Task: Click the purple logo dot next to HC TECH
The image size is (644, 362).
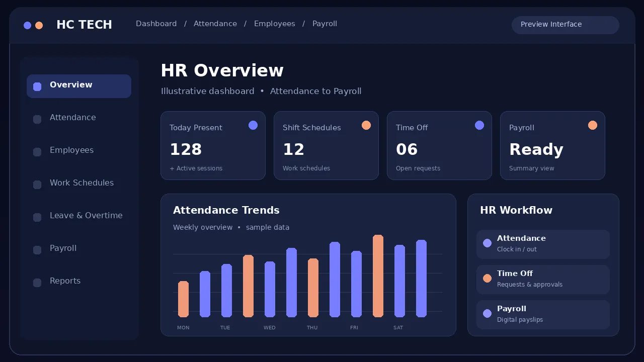Action: (28, 26)
